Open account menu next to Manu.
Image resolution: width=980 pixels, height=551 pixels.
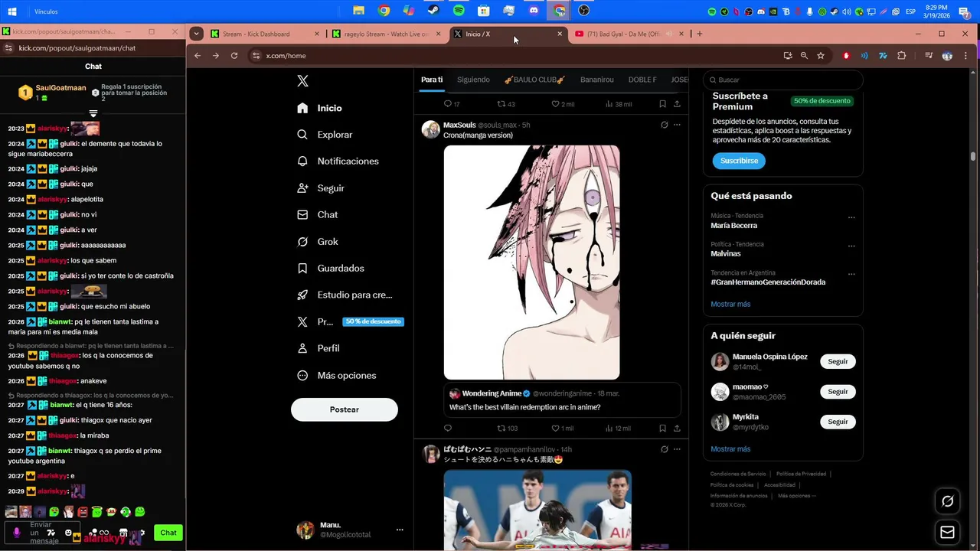(400, 530)
